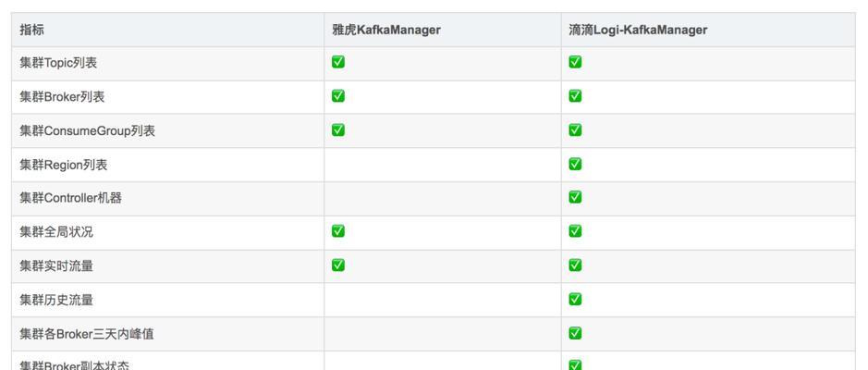Click Logi-KafkaManager checkmark for 集群各Broker三天内峰值
868x370 pixels.
(x=575, y=332)
